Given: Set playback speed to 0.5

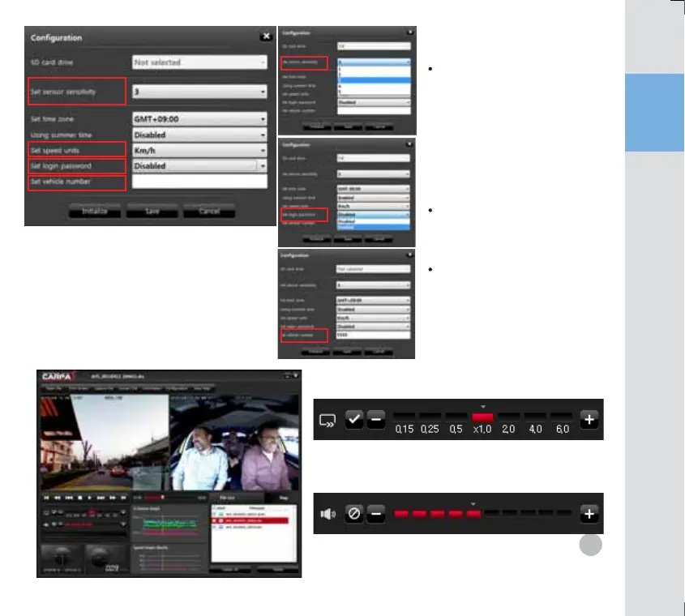Looking at the screenshot, I should 456,423.
